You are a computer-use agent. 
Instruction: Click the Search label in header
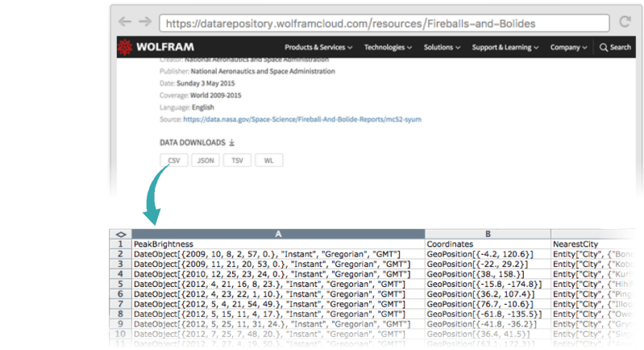coord(620,48)
